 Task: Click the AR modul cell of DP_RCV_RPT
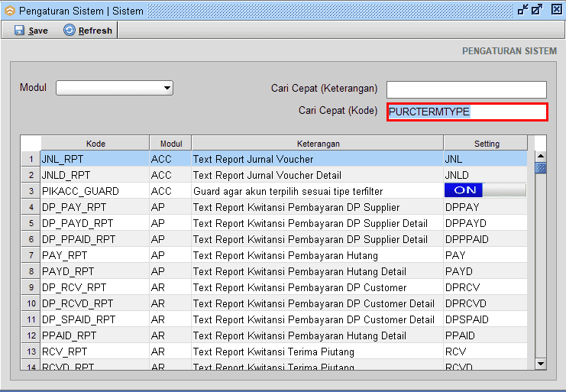(170, 287)
